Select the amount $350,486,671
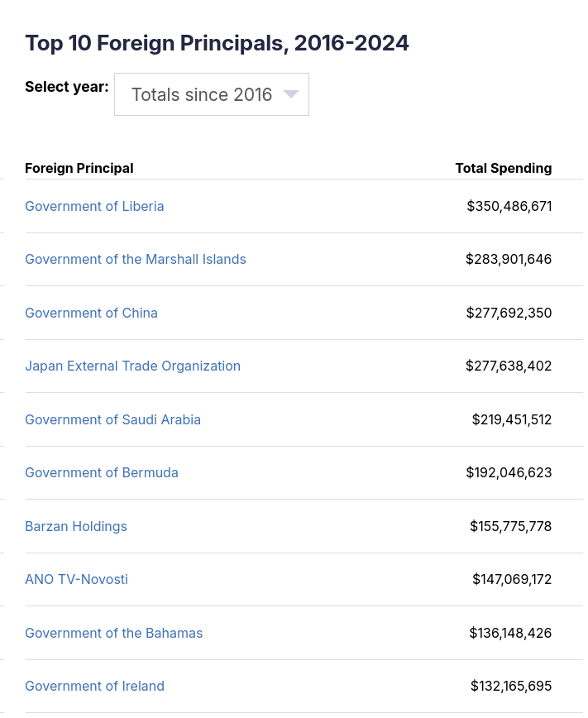The width and height of the screenshot is (588, 718). click(x=509, y=206)
